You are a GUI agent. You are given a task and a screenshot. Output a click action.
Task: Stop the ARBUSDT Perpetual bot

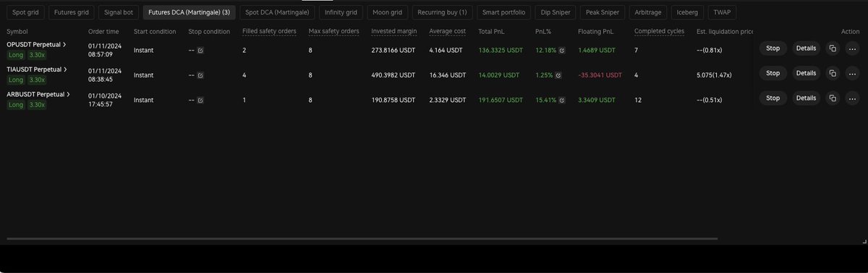point(773,98)
